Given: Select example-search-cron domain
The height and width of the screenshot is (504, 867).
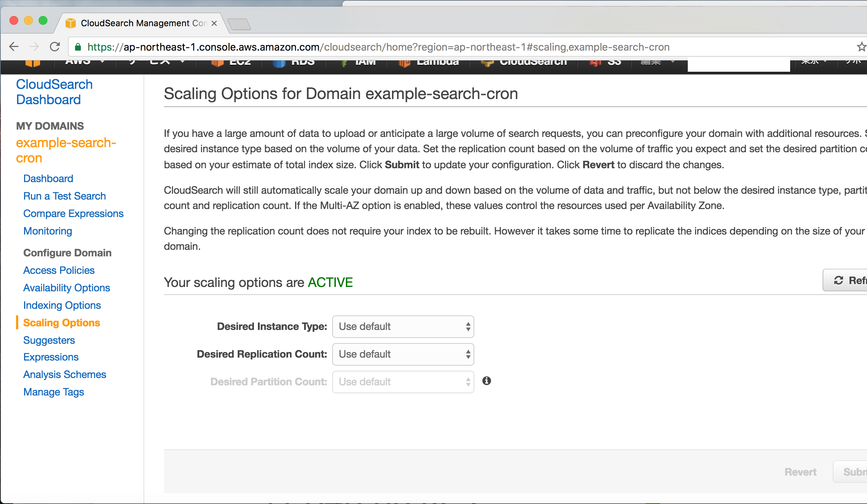Looking at the screenshot, I should coord(66,150).
